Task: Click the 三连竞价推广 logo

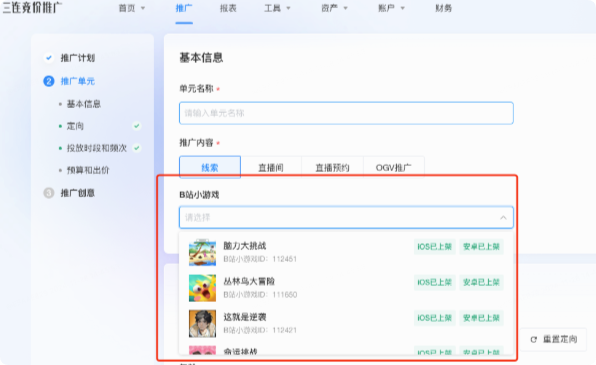Action: pos(32,7)
